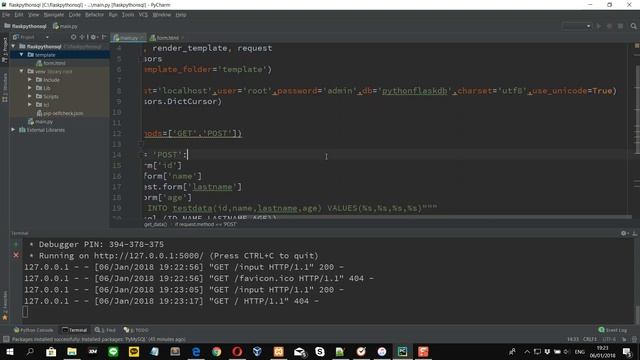Click tool windows toggle icon in status bar corner
Image resolution: width=640 pixels, height=360 pixels.
click(6, 339)
